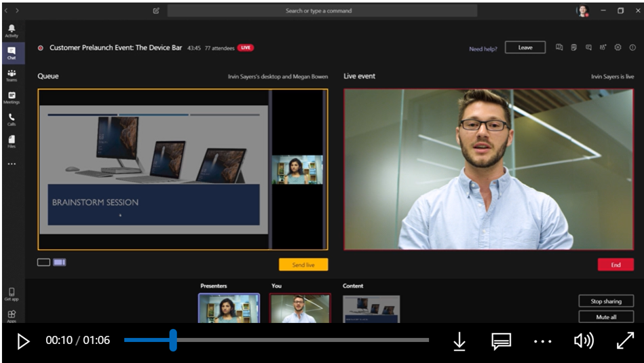This screenshot has width=644, height=363.
Task: Click the new chat compose icon
Action: point(156,11)
